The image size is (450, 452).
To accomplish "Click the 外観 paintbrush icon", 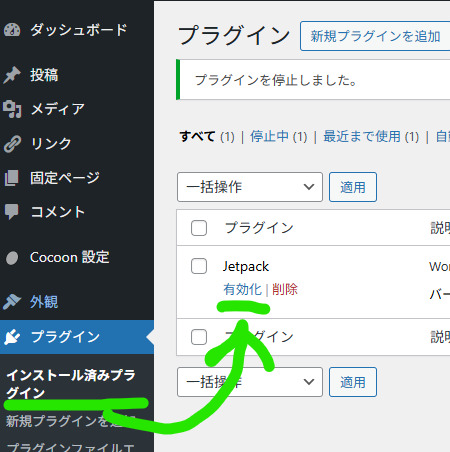I will (x=12, y=302).
